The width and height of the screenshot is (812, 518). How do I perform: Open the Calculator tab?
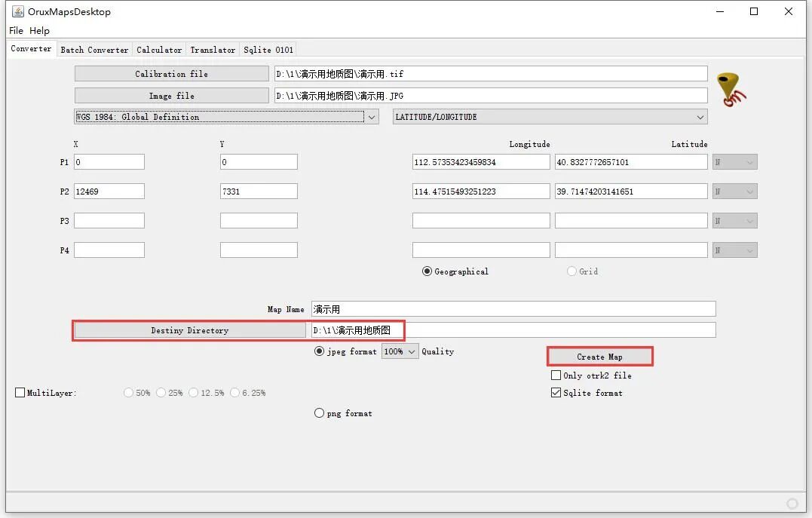click(159, 50)
